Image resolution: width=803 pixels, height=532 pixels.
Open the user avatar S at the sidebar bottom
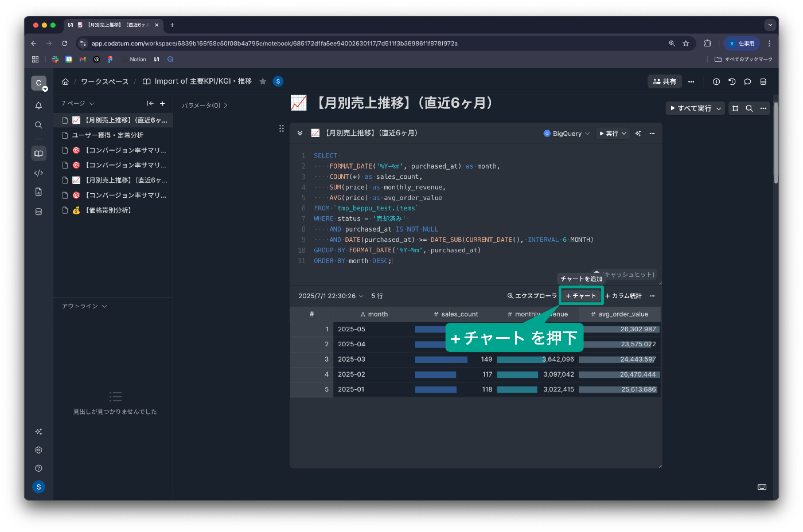pos(38,487)
